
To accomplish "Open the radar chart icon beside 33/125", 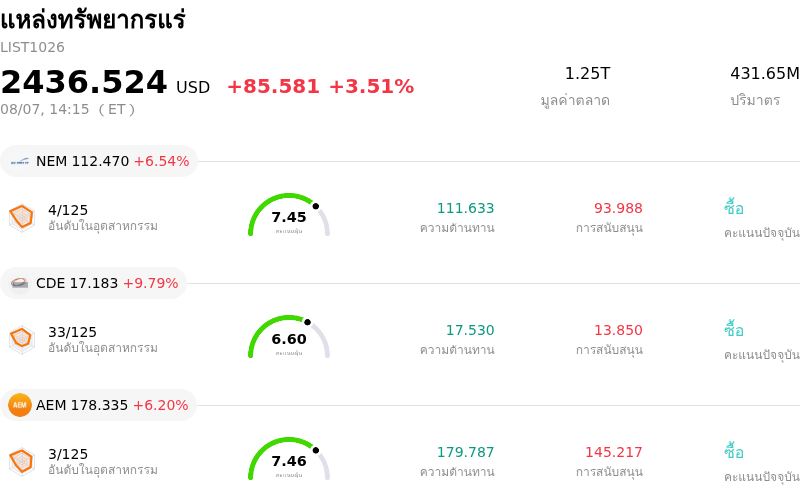I will (x=22, y=340).
